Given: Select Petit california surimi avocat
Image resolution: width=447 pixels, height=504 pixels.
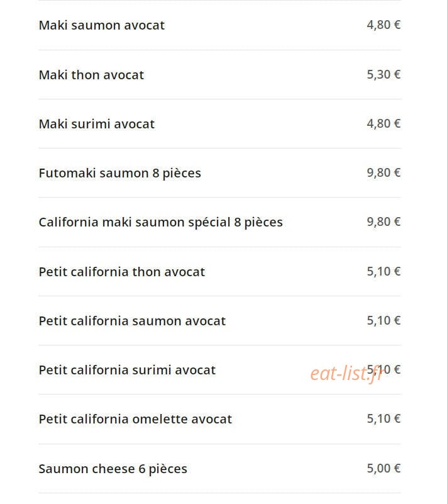Looking at the screenshot, I should pos(127,370).
